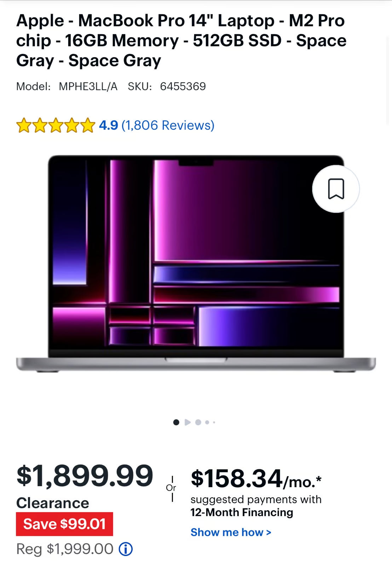Go to the fourth small carousel dot

(207, 422)
